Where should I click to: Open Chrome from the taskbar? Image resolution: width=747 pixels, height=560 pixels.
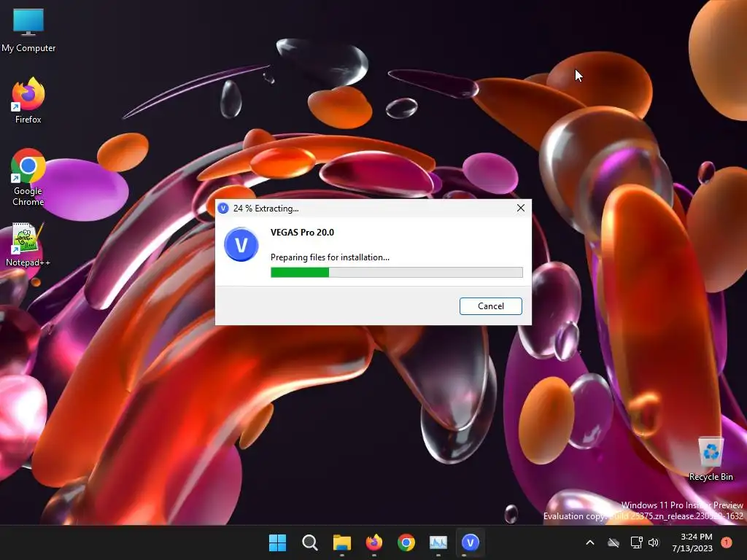(406, 542)
